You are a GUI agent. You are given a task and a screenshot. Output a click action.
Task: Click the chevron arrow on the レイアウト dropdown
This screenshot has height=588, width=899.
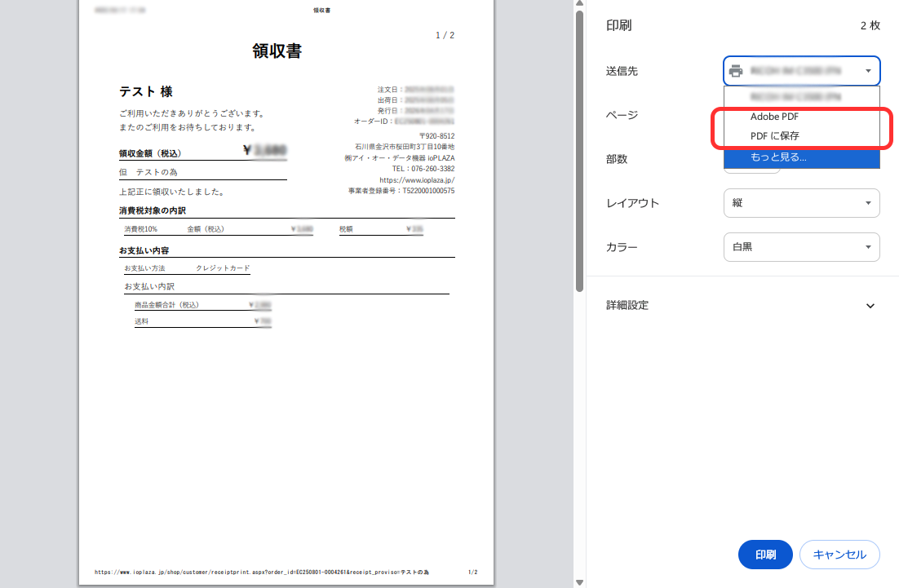pos(869,202)
